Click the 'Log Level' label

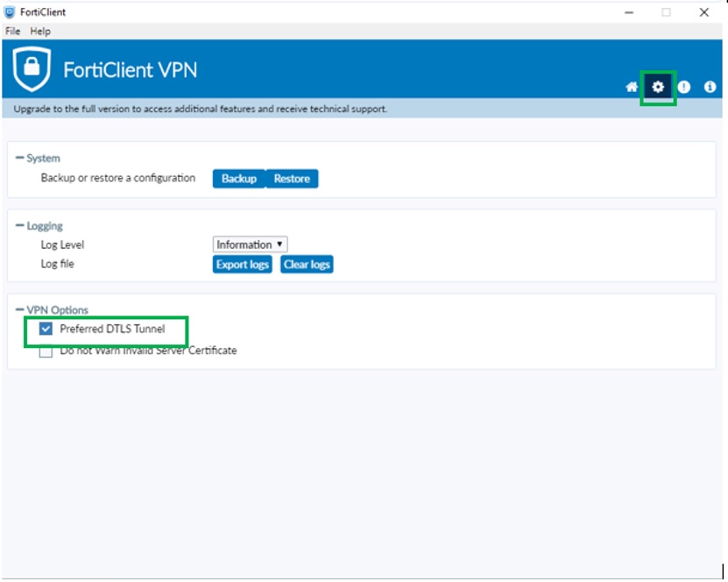tap(63, 245)
